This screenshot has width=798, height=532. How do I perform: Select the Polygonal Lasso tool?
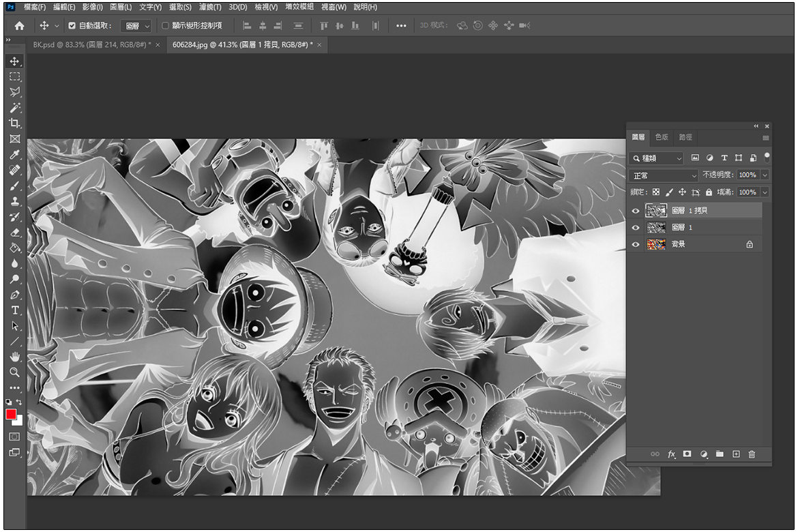[14, 92]
